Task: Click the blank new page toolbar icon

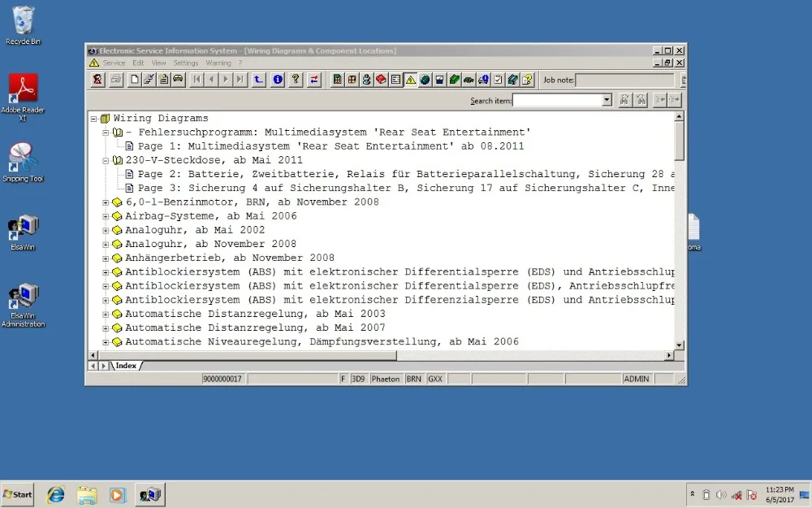Action: (135, 80)
